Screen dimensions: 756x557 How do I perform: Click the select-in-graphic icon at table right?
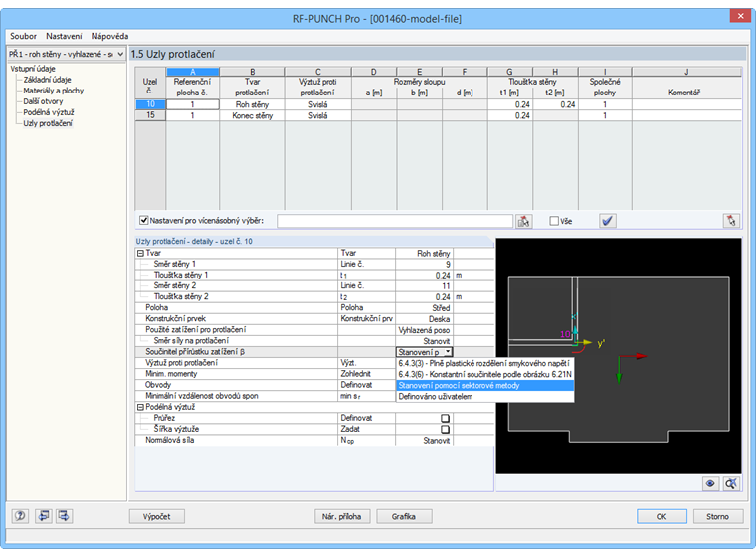[x=731, y=221]
